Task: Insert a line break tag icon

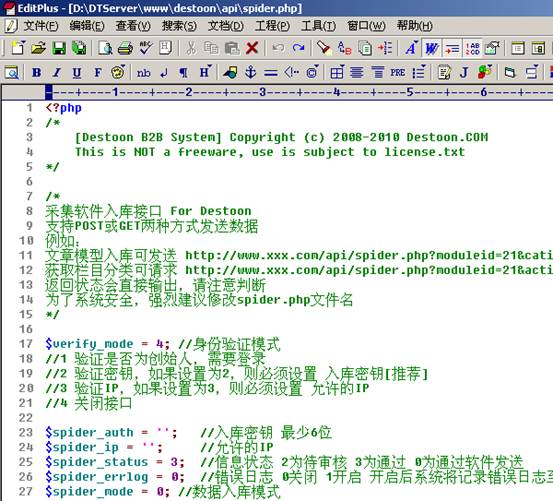Action: tap(163, 73)
